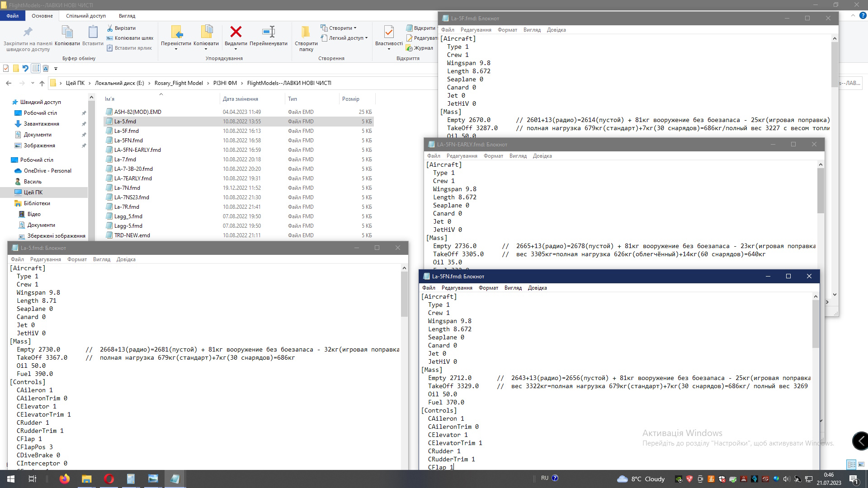The height and width of the screenshot is (488, 868).
Task: Click the red Delete (Видалити) icon
Action: pyautogui.click(x=236, y=32)
